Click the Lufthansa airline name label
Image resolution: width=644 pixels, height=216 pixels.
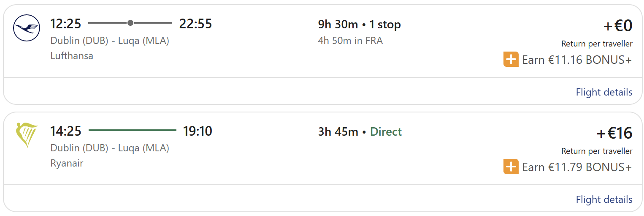click(72, 56)
